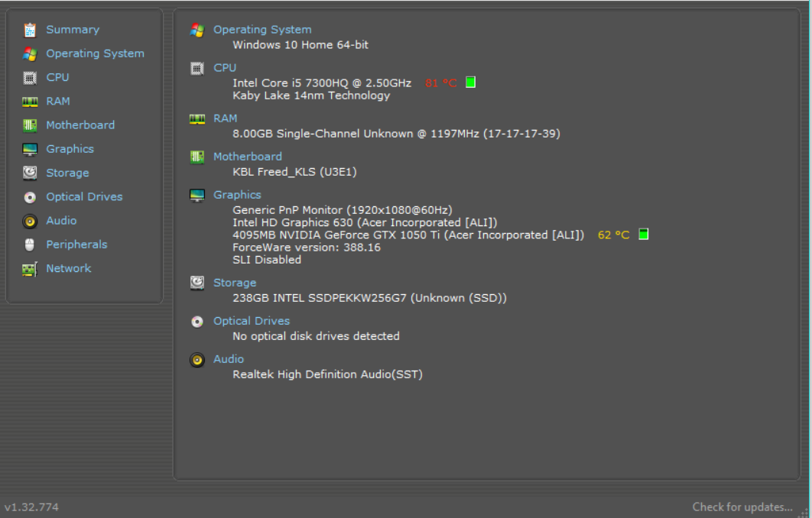This screenshot has width=812, height=518.
Task: Click Realtek High Definition Audio(SST) text
Action: (327, 374)
